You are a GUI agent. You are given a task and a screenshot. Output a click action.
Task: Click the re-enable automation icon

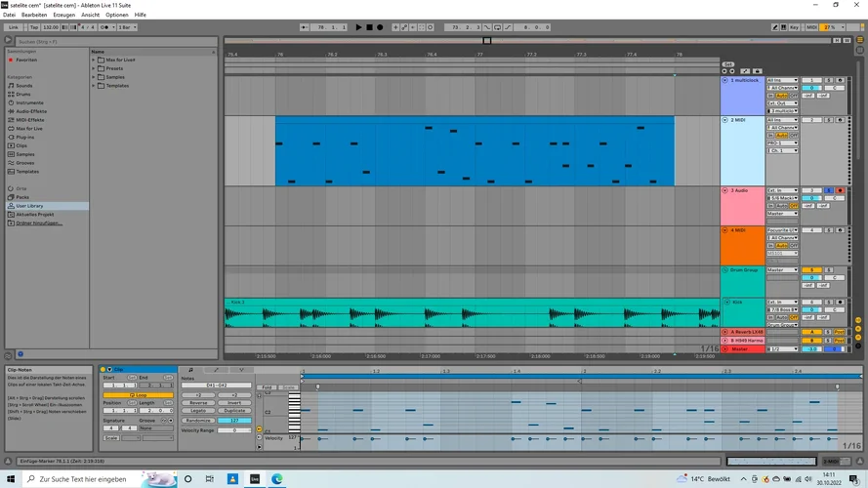tap(413, 27)
